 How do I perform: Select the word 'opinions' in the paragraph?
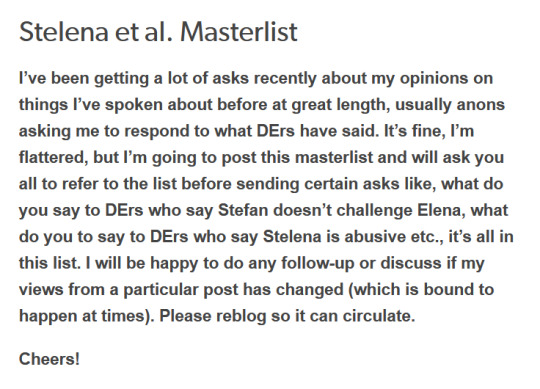coord(433,78)
